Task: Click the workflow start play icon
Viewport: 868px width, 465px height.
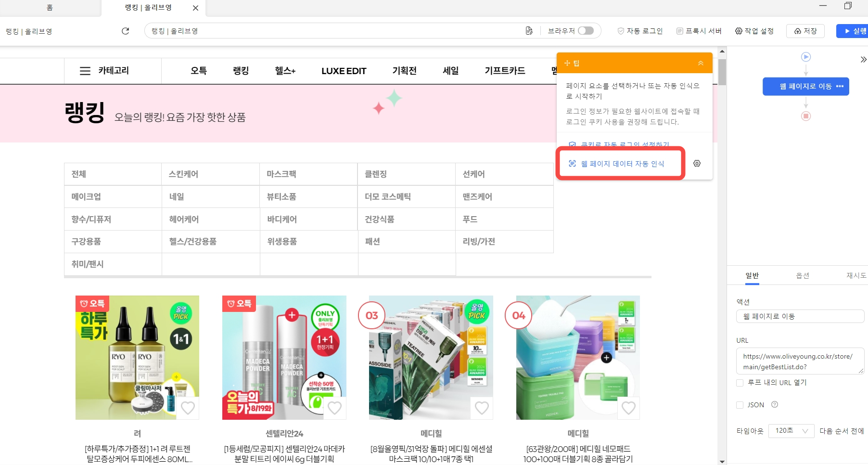Action: click(805, 57)
